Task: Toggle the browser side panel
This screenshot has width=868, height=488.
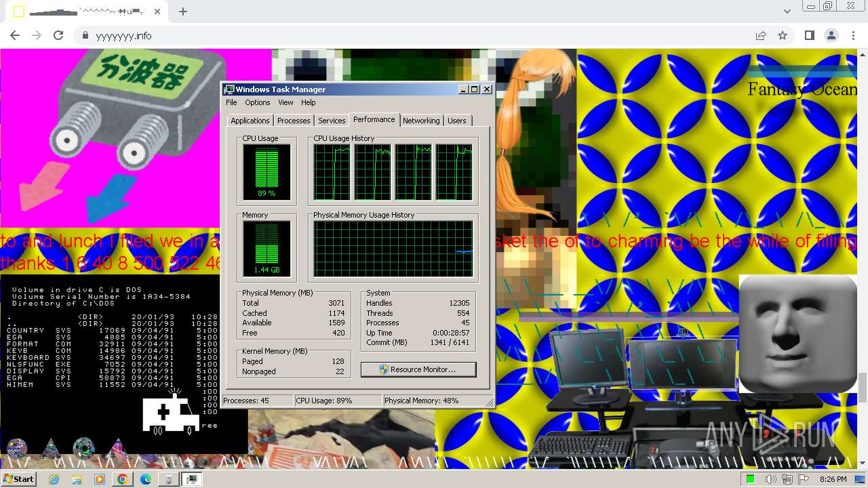Action: tap(809, 36)
